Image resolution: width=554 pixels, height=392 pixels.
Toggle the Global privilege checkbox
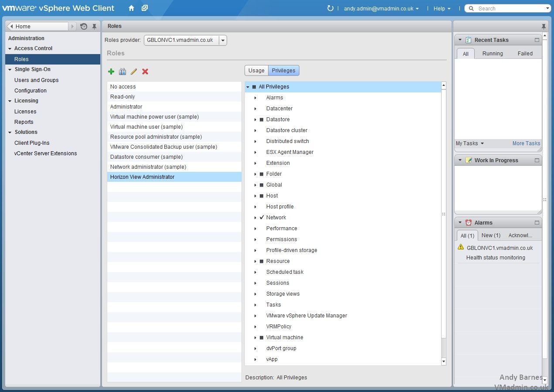[x=262, y=185]
